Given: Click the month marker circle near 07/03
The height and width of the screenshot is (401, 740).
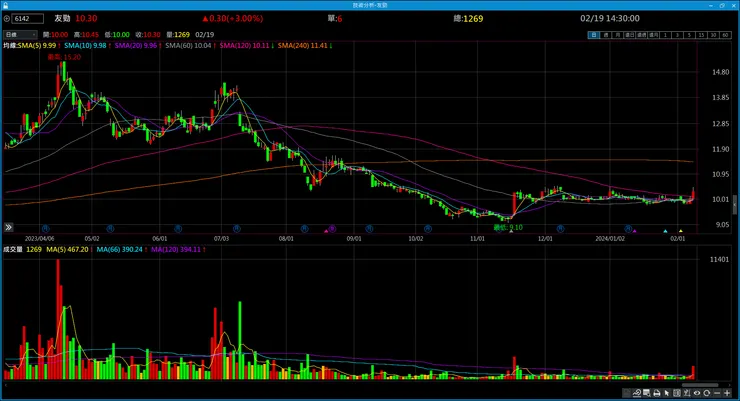Looking at the screenshot, I should click(237, 229).
